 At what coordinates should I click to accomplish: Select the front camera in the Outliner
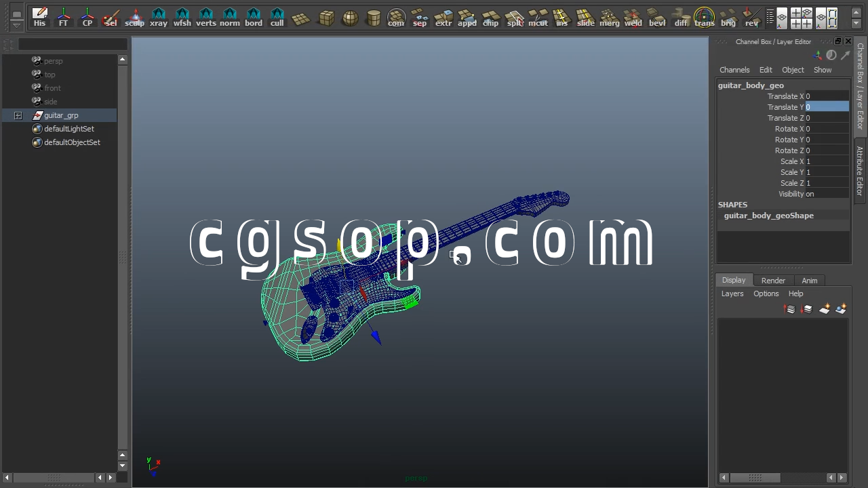tap(52, 88)
